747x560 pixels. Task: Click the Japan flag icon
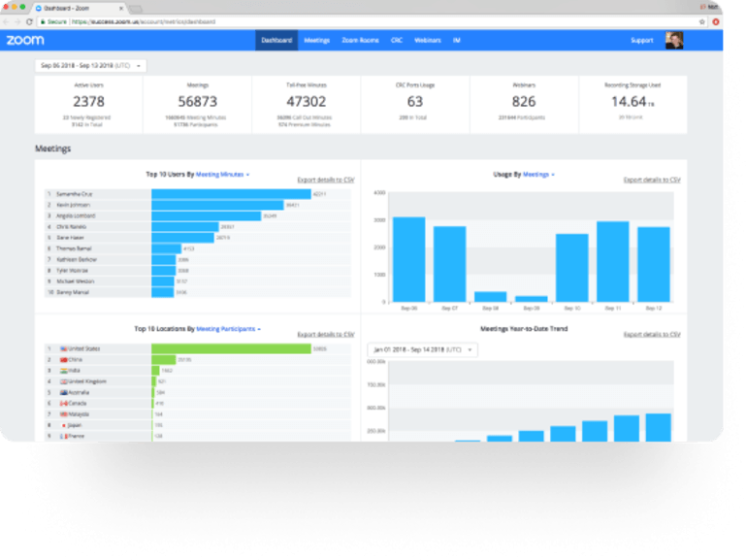click(x=64, y=426)
